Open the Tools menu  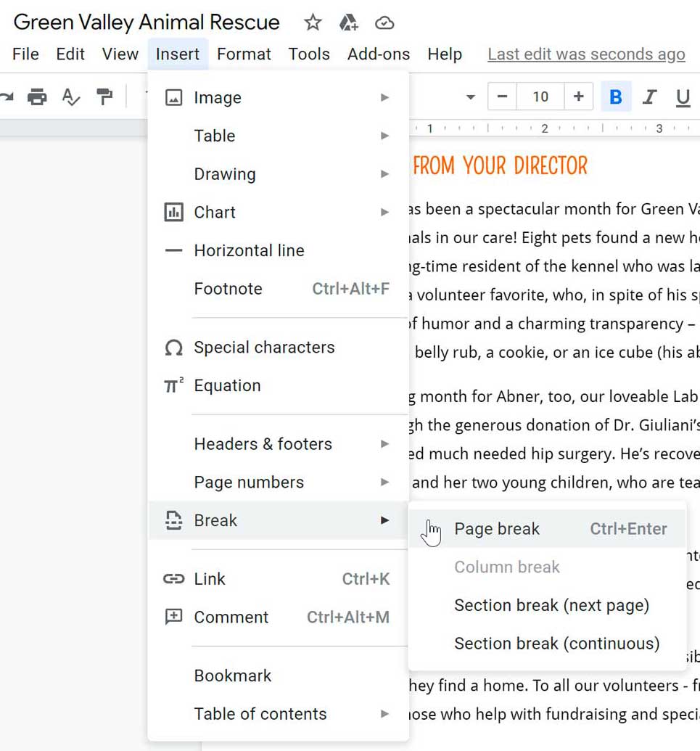click(309, 54)
